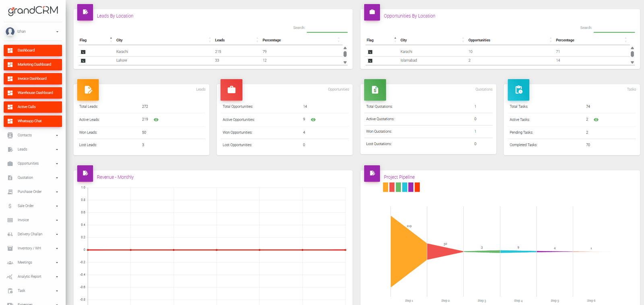Click the eye icon beside Active Leads
Viewport: 644px width, 305px height.
(156, 120)
